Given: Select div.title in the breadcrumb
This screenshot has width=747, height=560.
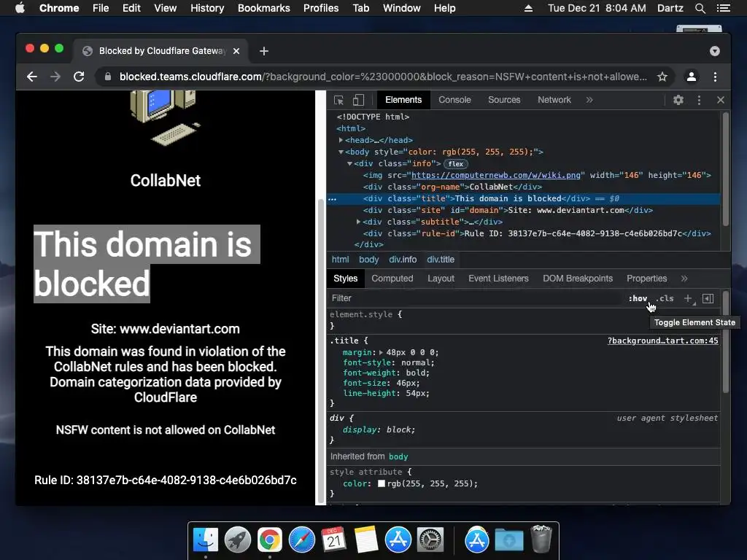Looking at the screenshot, I should click(x=441, y=260).
